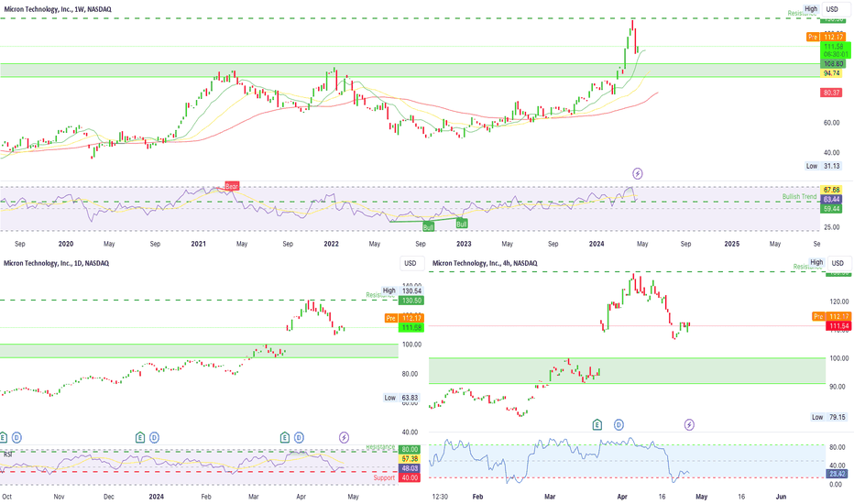
Task: Click the 'Nov' label on the daily time axis
Action: (59, 497)
